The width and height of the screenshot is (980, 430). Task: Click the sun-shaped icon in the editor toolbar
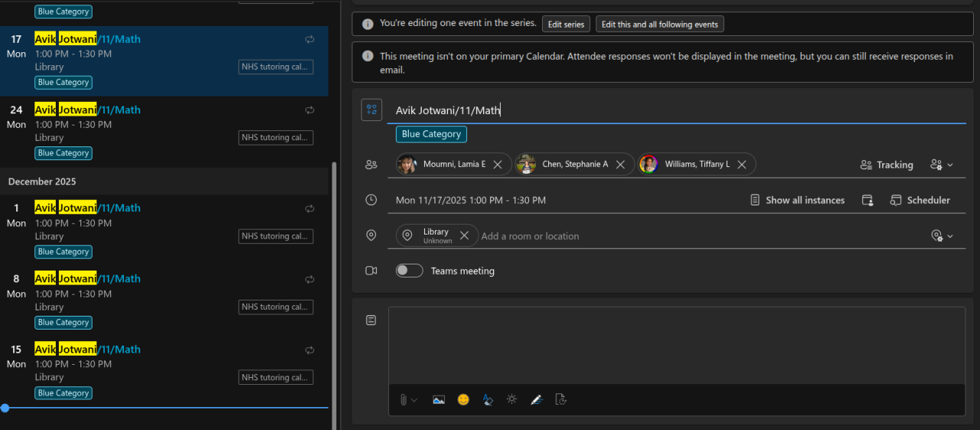coord(511,399)
